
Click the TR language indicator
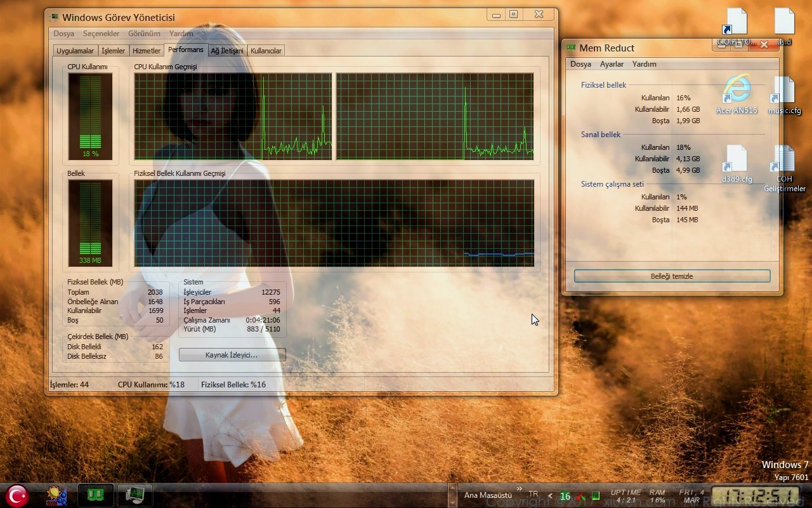click(534, 494)
